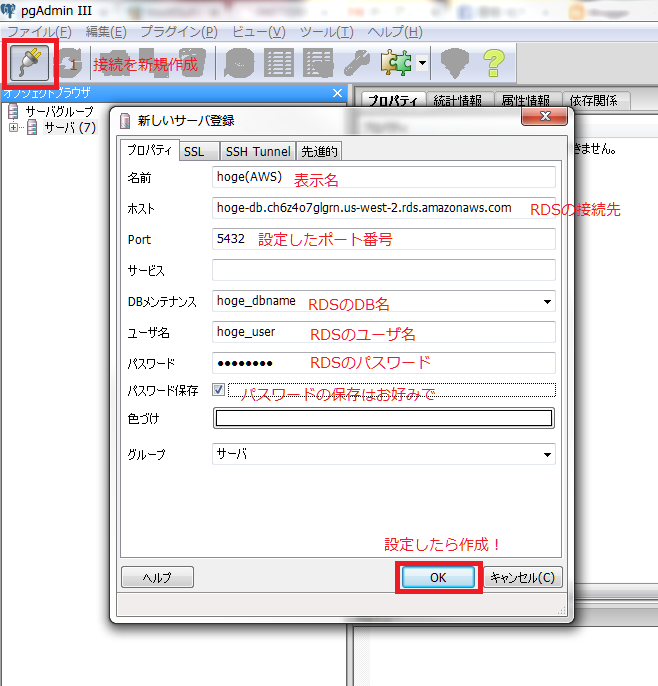Click the plug icon to add a server connection
658x686 pixels.
click(x=29, y=63)
